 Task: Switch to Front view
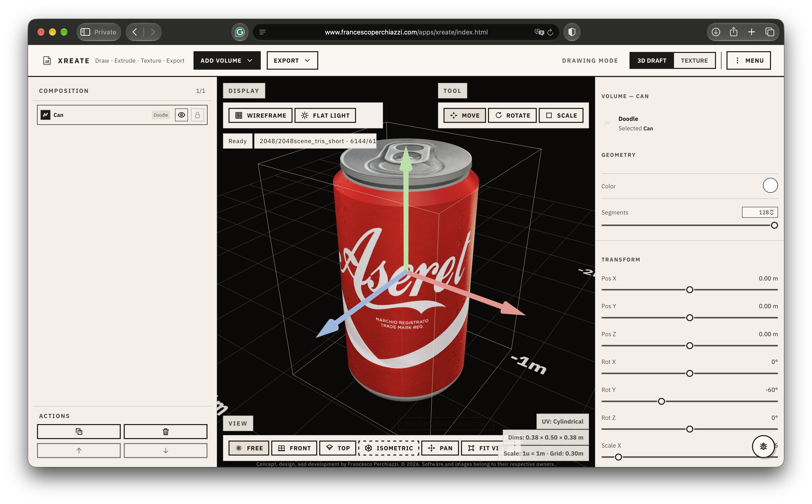pos(294,448)
